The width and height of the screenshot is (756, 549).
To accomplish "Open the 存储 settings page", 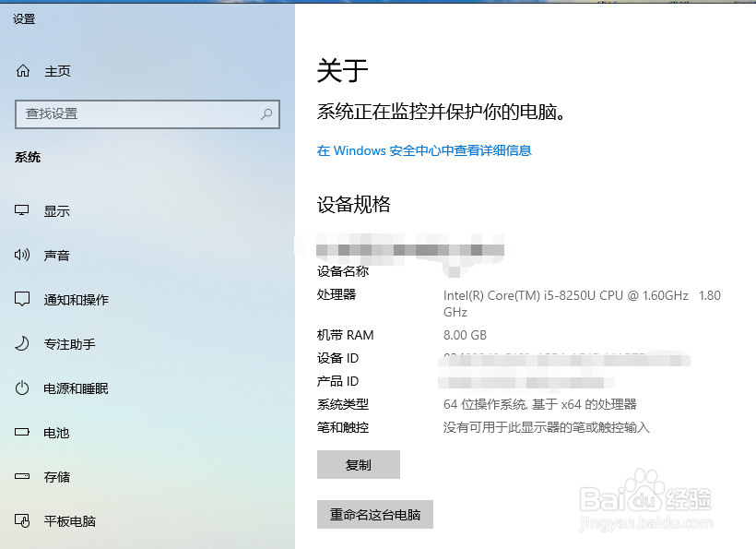I will tap(57, 477).
